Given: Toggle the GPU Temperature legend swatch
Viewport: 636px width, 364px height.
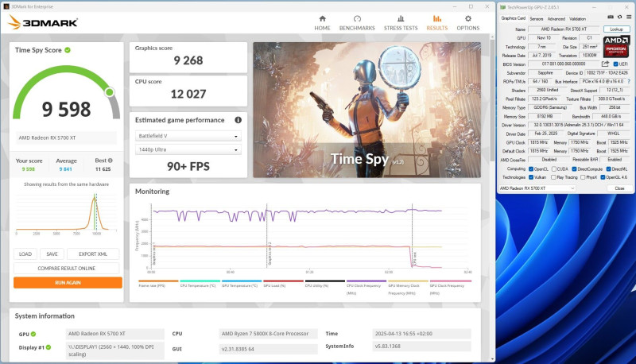Looking at the screenshot, I should [x=242, y=281].
